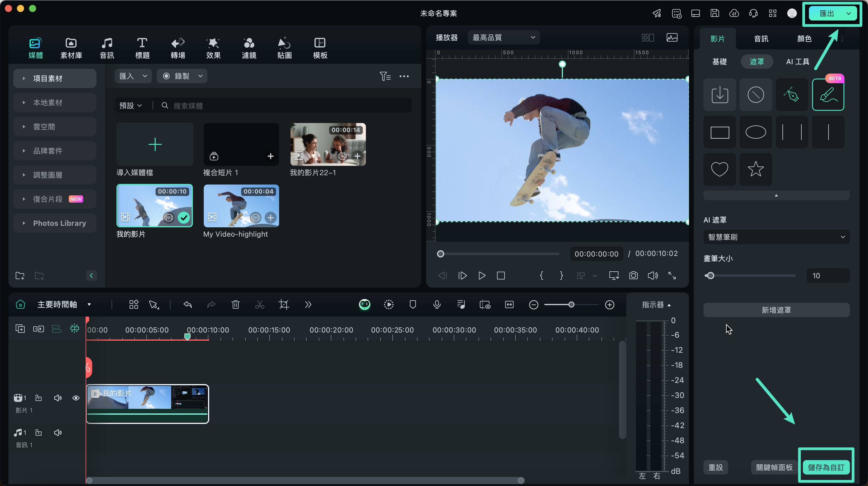Switch to the 音訊 audio library tab

107,48
